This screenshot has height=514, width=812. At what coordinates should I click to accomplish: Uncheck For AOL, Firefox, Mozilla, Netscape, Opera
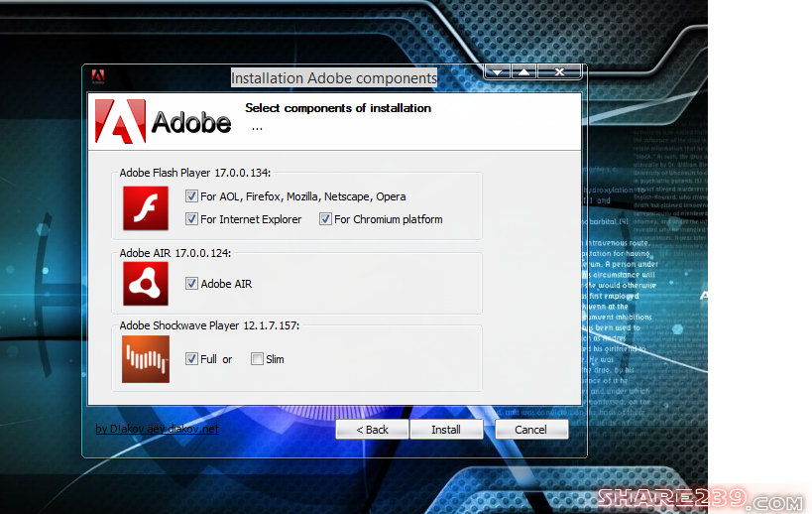(x=191, y=196)
